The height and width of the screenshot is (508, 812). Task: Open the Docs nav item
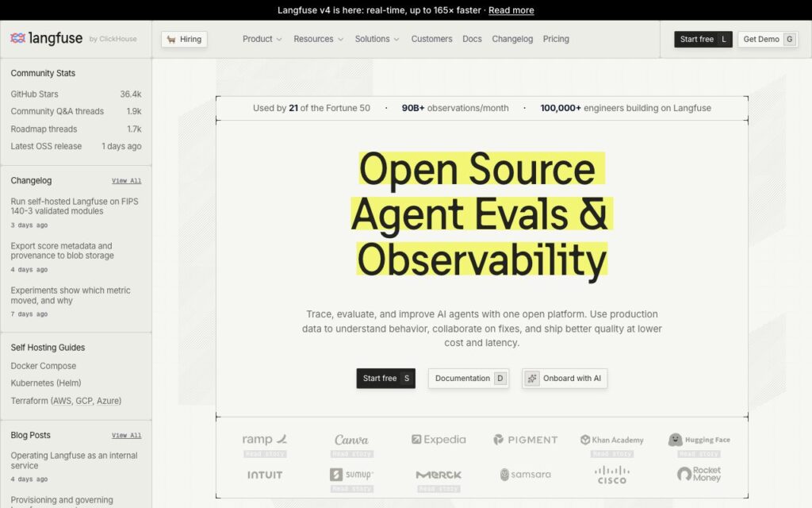(472, 39)
